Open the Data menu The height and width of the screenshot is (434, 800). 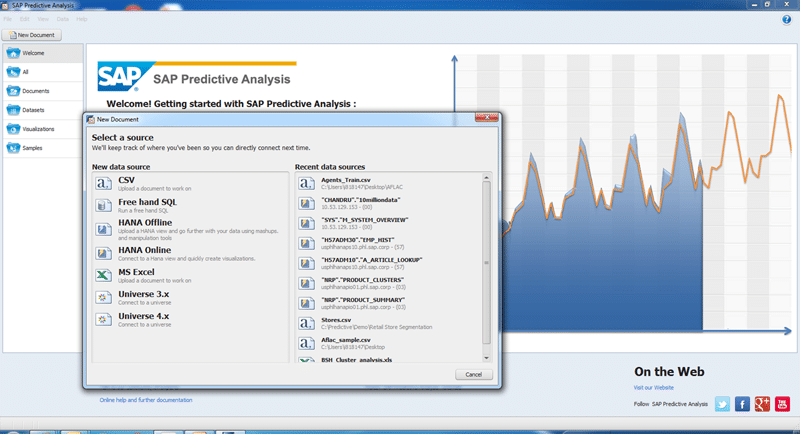click(62, 19)
